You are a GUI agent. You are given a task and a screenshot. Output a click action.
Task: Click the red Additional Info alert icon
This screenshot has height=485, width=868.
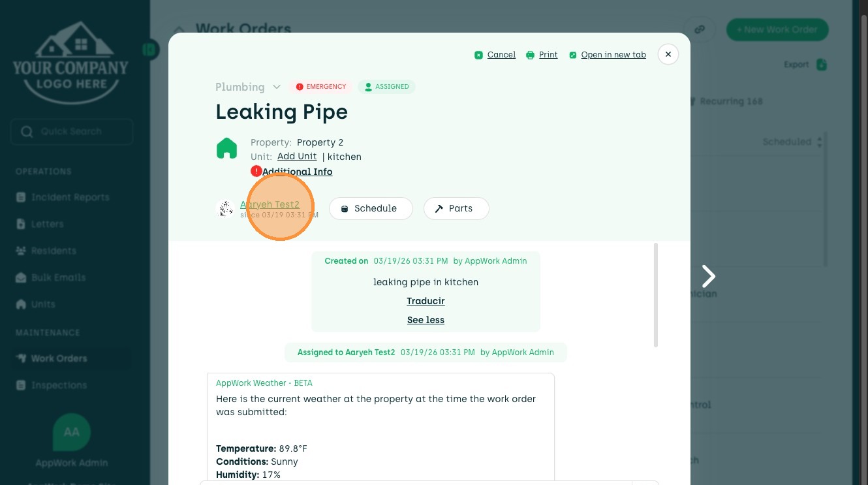click(x=256, y=171)
